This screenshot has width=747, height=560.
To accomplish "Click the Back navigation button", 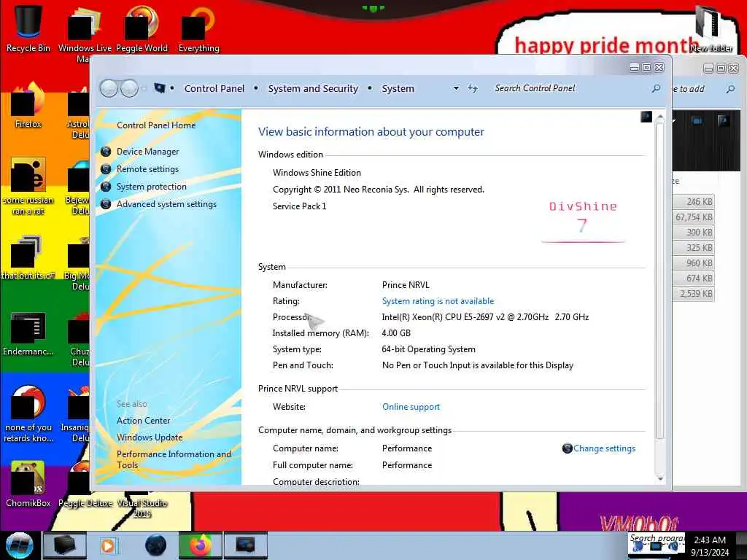I will (x=109, y=88).
